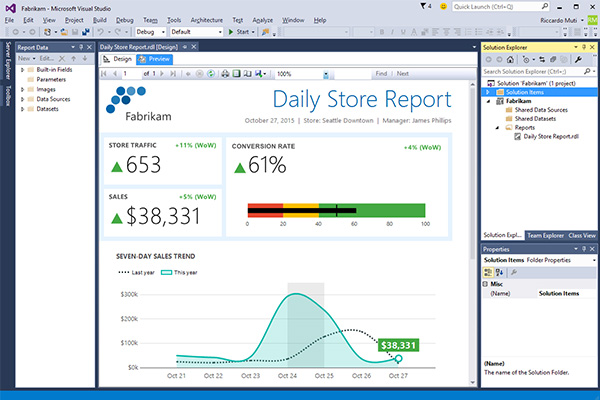The height and width of the screenshot is (400, 600).
Task: Expand the Solution Items node
Action: [488, 92]
